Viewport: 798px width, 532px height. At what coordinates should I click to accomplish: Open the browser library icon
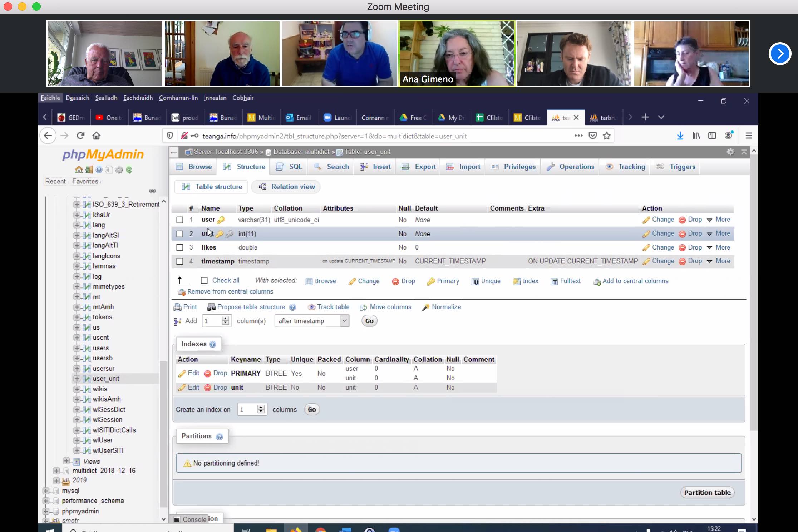696,136
